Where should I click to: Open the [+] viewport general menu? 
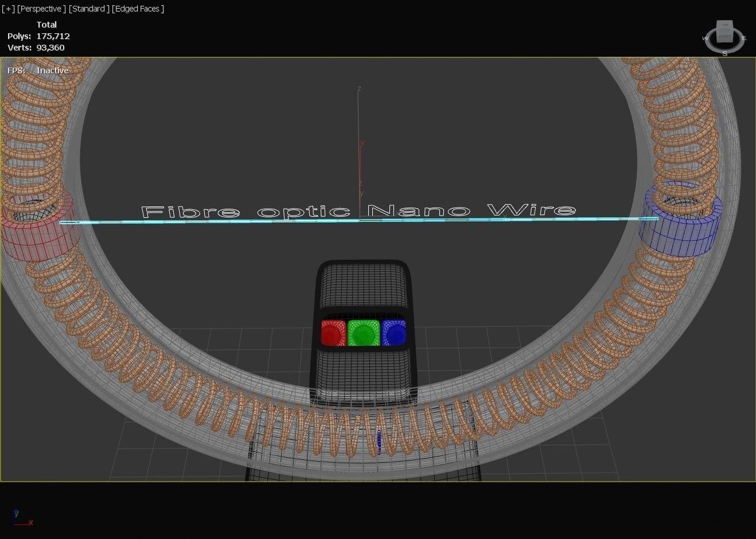(x=9, y=9)
